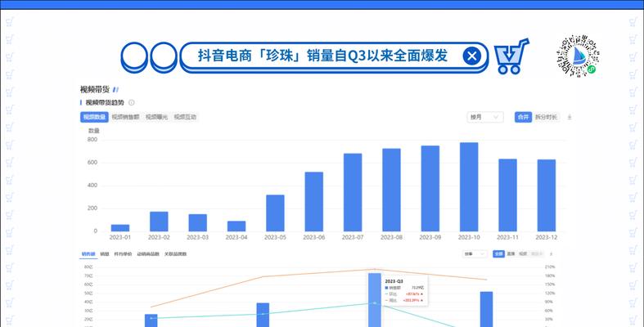Viewport: 644px width, 327px height.
Task: Click the fourth quarter sales bar
Action: pos(486,309)
